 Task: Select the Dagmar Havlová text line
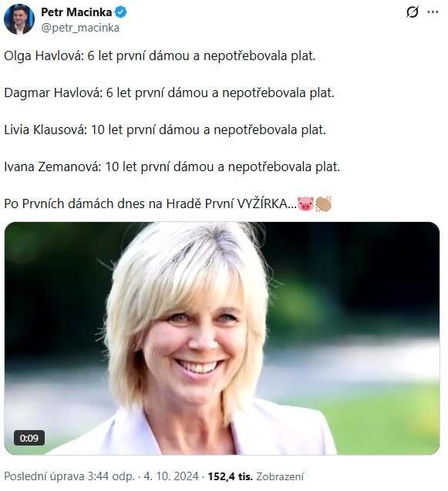(169, 93)
